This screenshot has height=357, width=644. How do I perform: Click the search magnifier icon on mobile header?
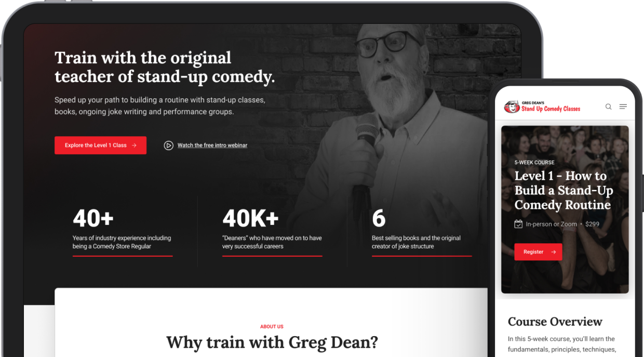pos(608,107)
